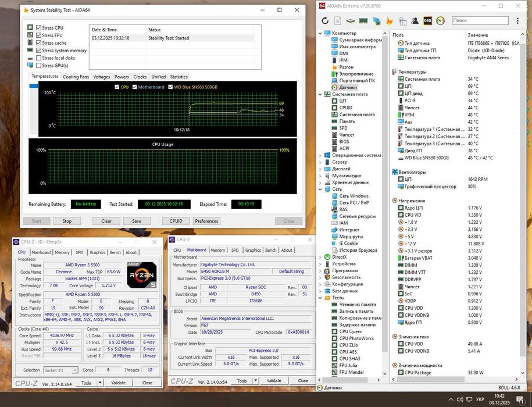Click Close in CPU-Z Mainboard window
Viewport: 532px width, 407px height.
pos(303,380)
